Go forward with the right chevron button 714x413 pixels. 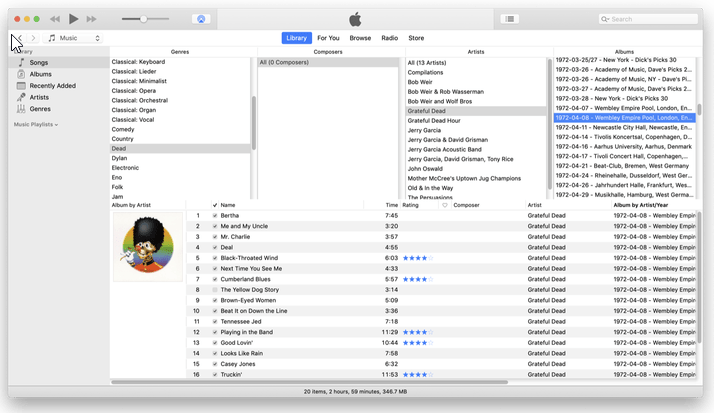tap(33, 38)
